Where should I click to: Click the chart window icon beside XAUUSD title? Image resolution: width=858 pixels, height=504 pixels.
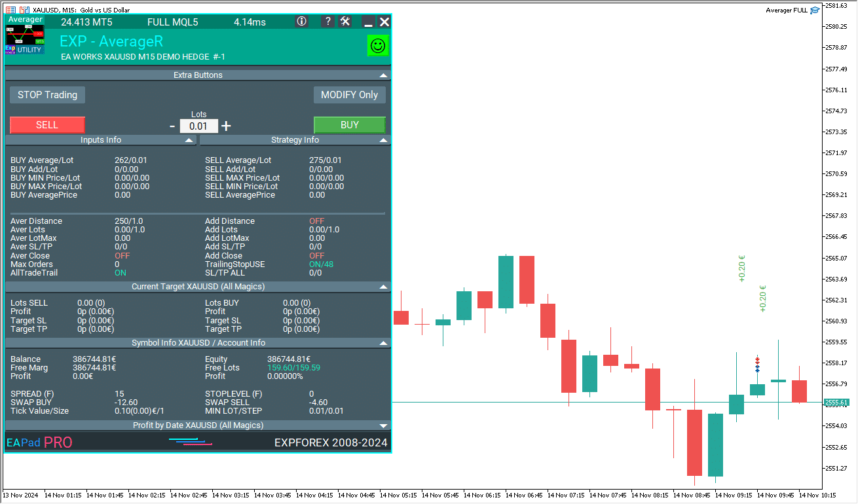[x=24, y=10]
